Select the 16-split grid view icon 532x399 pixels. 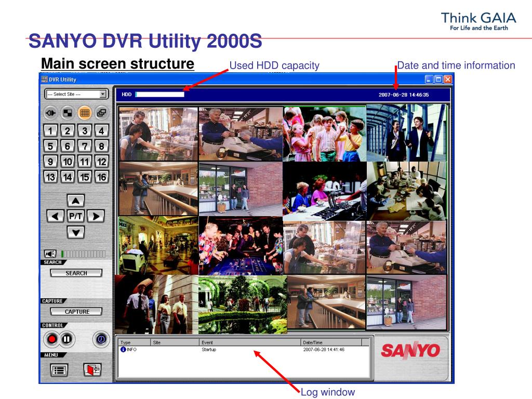tap(85, 113)
